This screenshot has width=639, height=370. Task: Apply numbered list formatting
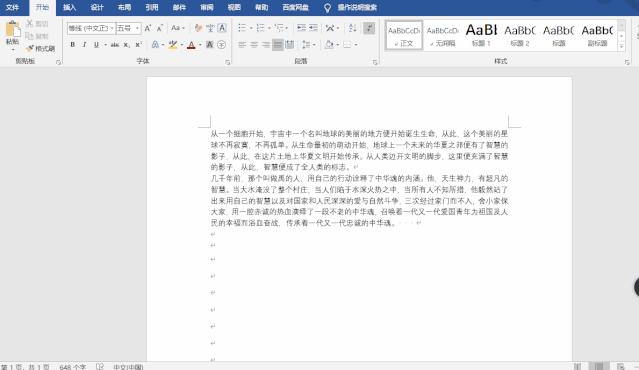[260, 28]
